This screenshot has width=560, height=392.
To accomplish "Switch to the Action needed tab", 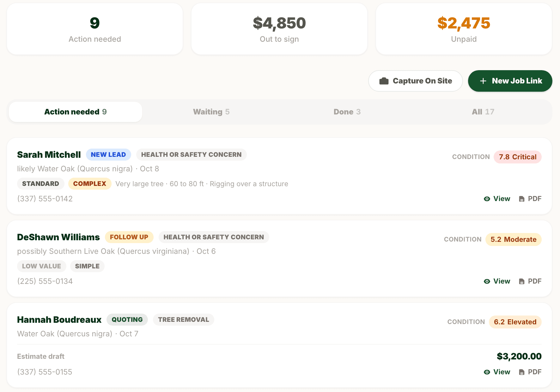I will tap(76, 112).
